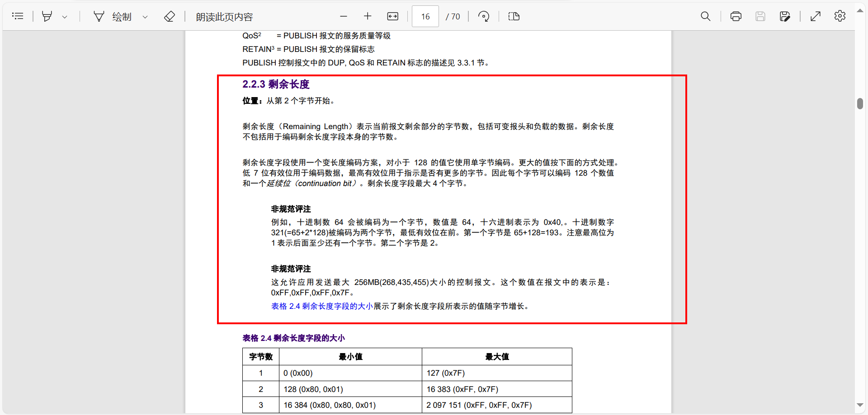Click the Save As icon with pencil
Image resolution: width=868 pixels, height=415 pixels.
(x=785, y=16)
